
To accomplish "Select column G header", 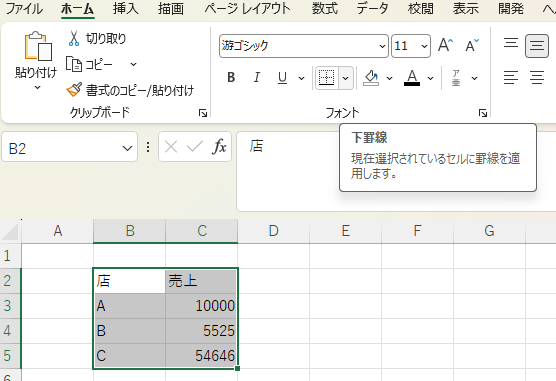I will 489,231.
